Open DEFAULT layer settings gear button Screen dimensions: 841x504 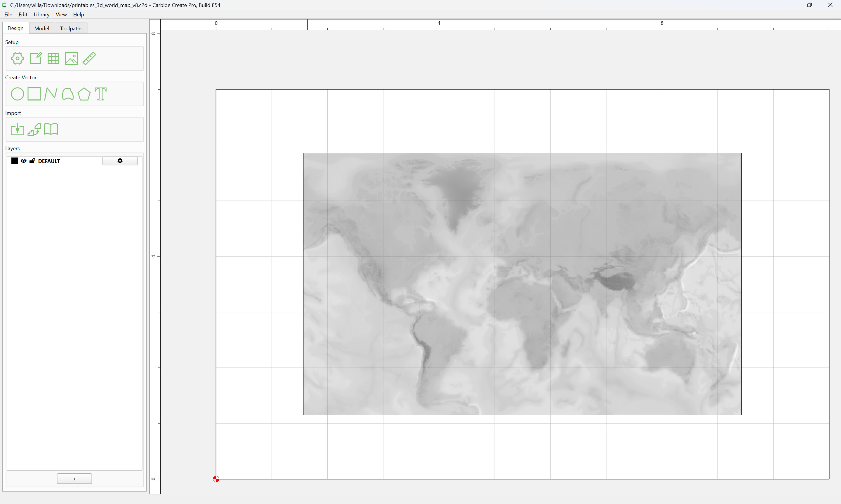120,161
